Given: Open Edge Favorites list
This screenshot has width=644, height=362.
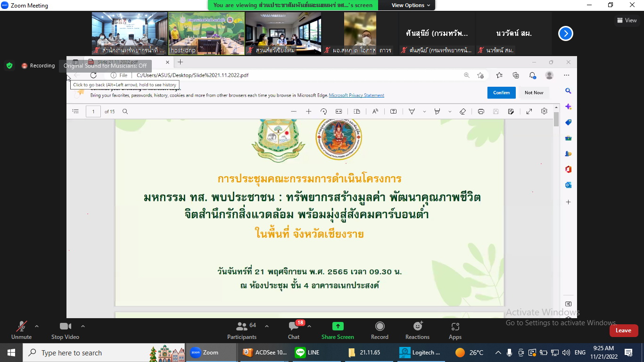Looking at the screenshot, I should click(499, 75).
